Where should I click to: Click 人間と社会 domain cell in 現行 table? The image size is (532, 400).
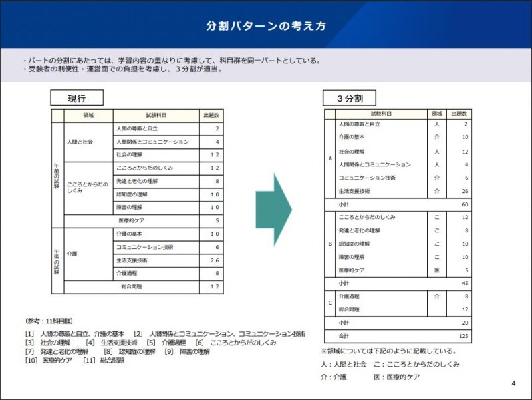point(80,142)
